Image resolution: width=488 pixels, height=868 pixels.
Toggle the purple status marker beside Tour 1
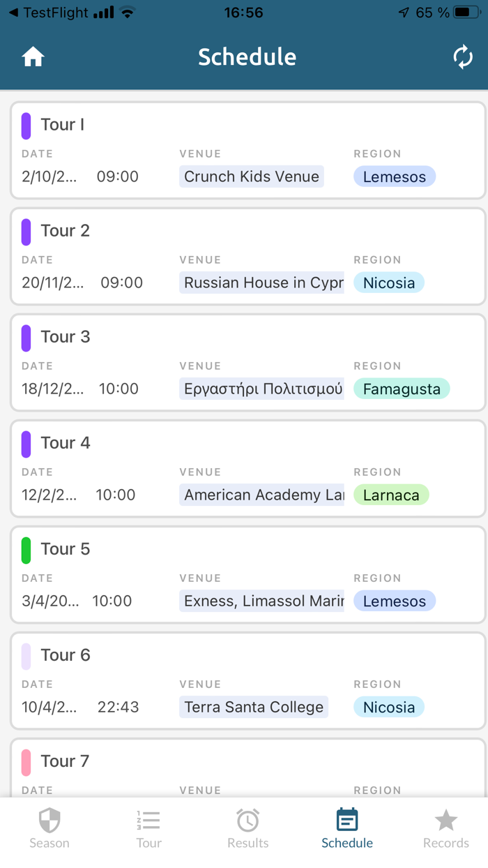(26, 124)
